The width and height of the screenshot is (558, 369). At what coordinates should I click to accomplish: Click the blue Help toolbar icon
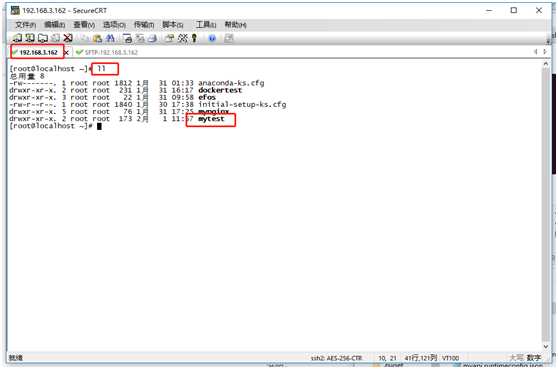coord(212,38)
